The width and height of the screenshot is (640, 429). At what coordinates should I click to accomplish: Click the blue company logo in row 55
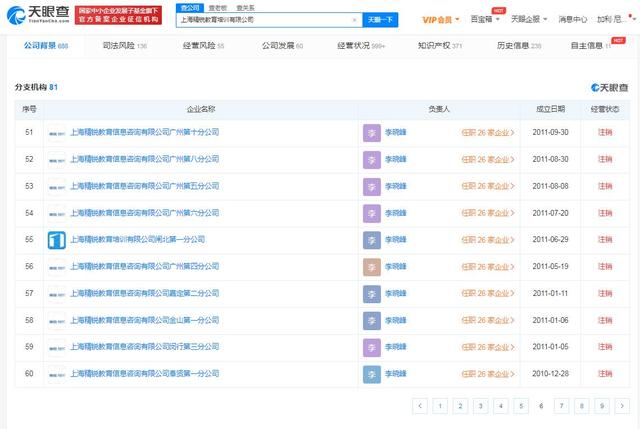(x=57, y=240)
